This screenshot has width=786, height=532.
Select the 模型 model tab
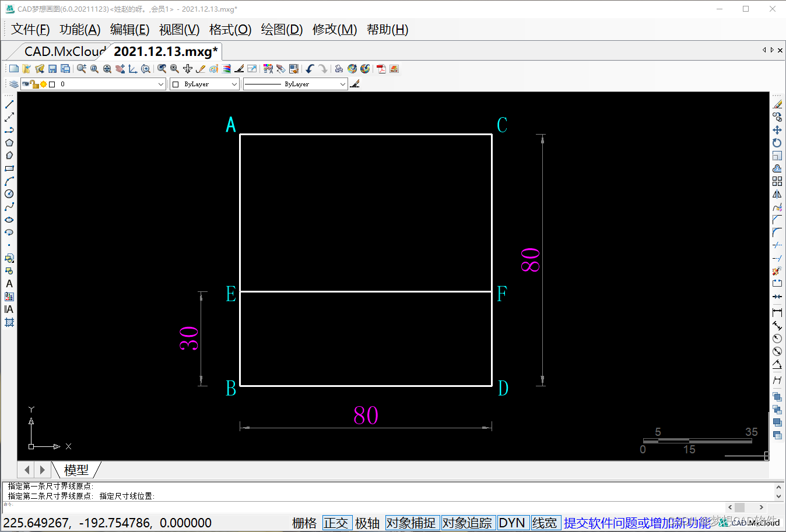(x=76, y=470)
